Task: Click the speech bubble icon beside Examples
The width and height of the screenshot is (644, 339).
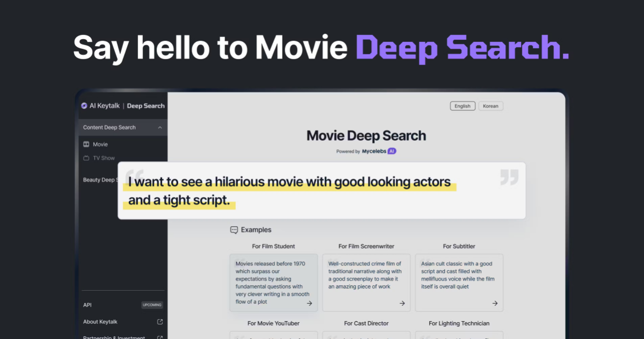Action: click(x=233, y=229)
